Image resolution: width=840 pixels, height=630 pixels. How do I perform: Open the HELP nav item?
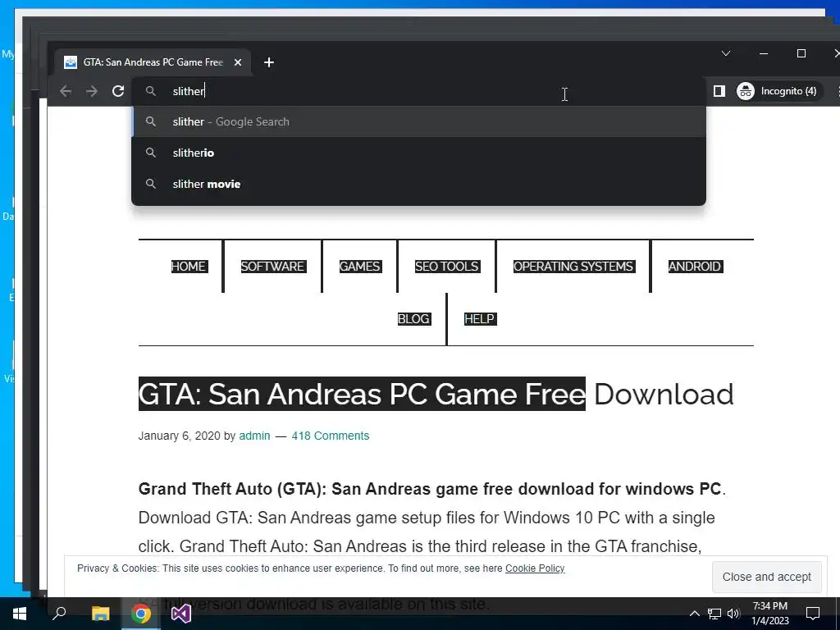pos(479,319)
